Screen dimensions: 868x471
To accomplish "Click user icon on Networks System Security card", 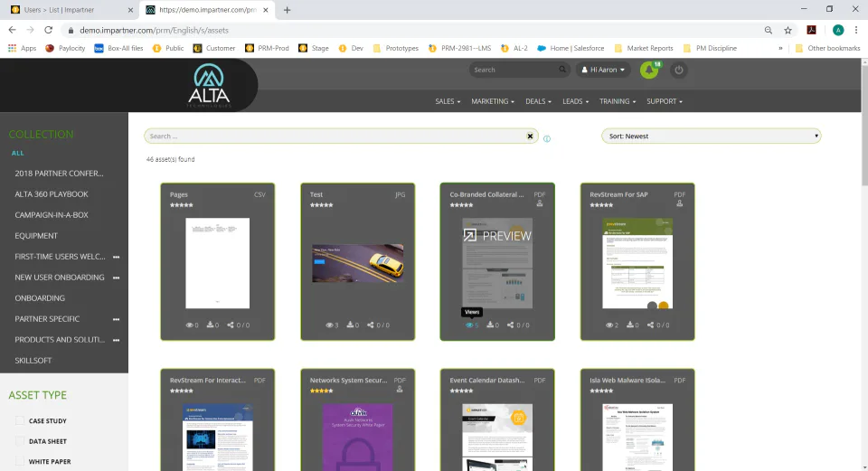I will pos(400,390).
